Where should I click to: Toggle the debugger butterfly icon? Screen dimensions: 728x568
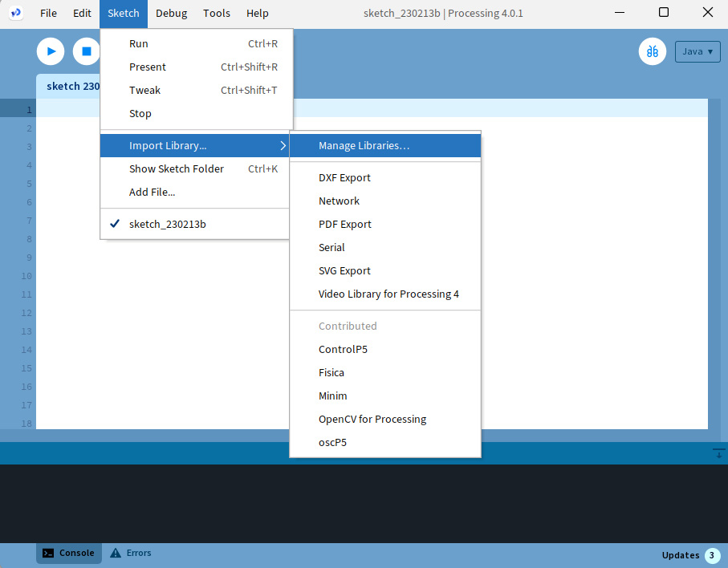[x=653, y=51]
